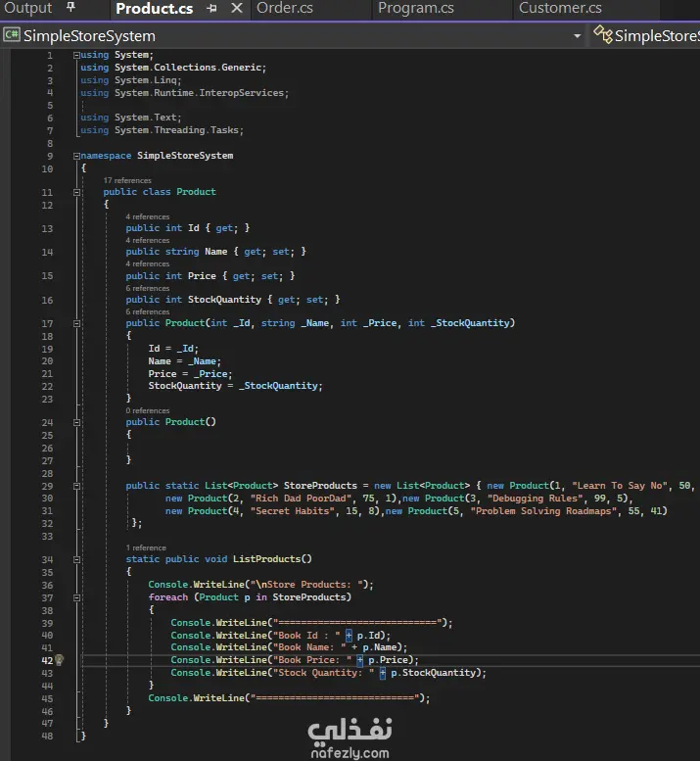Click 'Name = _Name;' assignment on line 20
Image resolution: width=700 pixels, height=761 pixels.
point(185,361)
